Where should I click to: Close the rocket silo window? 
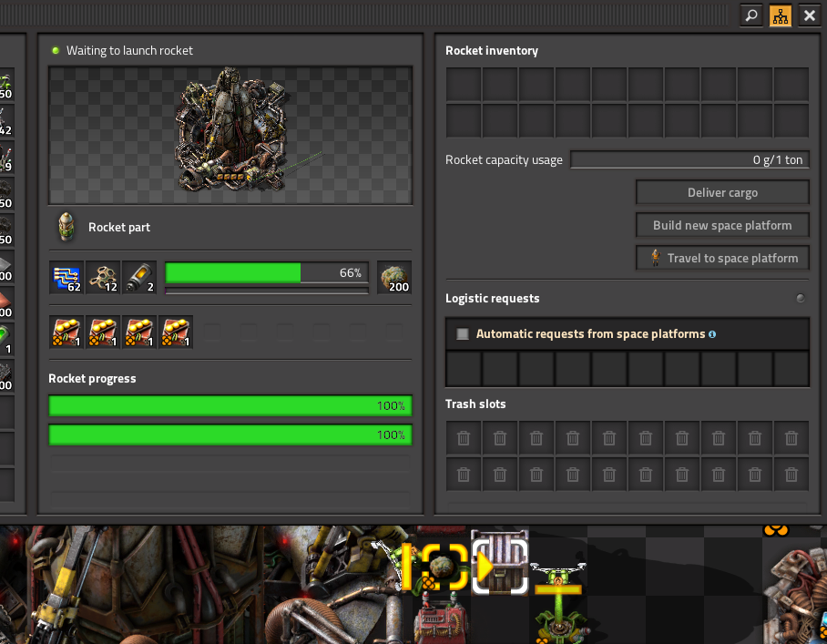coord(809,15)
